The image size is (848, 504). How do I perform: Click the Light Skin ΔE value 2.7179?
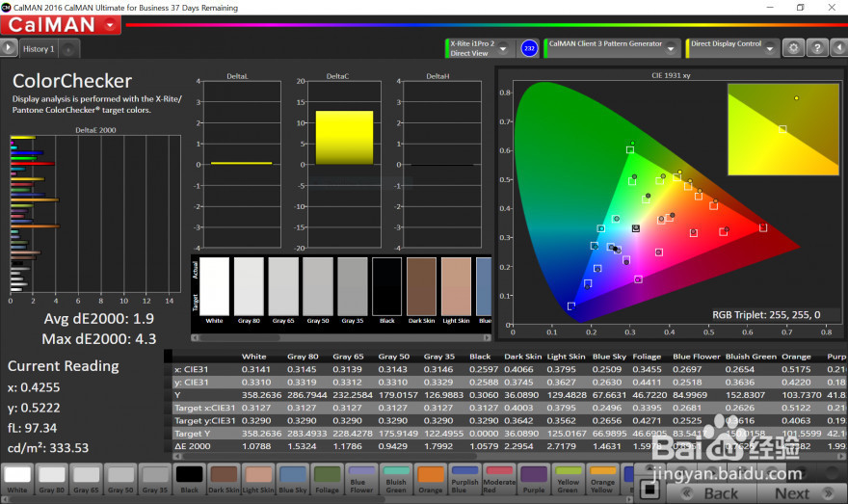pos(565,446)
